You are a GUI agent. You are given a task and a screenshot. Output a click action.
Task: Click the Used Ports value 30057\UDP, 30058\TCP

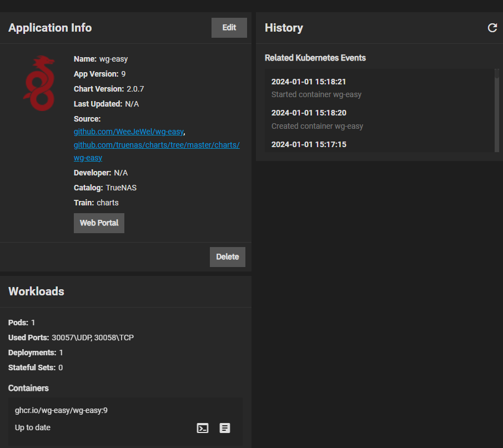[93, 338]
